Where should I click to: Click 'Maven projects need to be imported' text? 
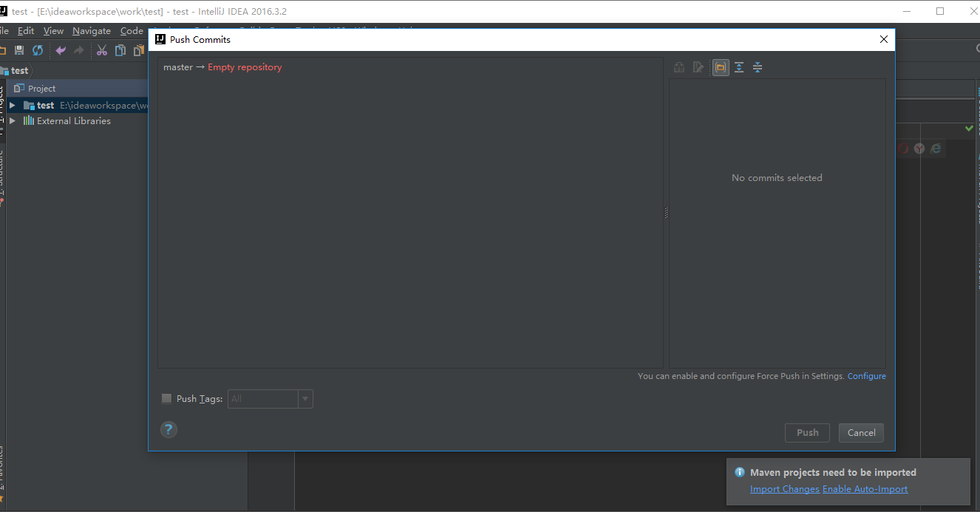coord(833,472)
